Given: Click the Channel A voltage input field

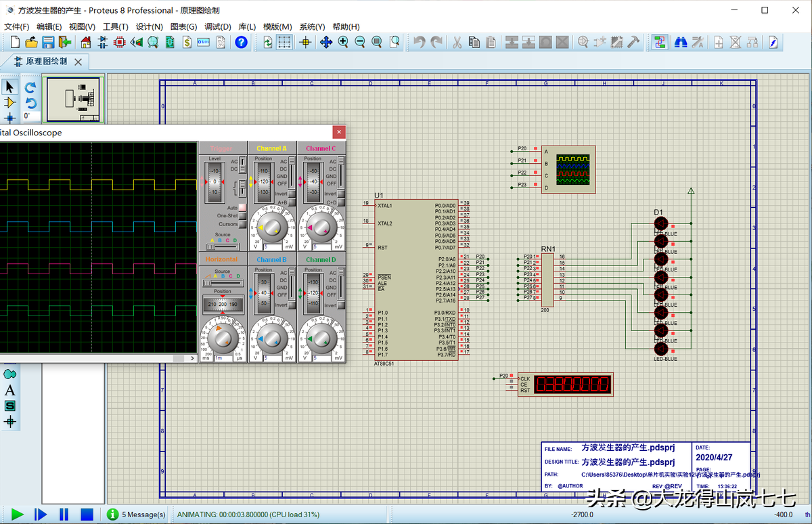Looking at the screenshot, I should [274, 246].
